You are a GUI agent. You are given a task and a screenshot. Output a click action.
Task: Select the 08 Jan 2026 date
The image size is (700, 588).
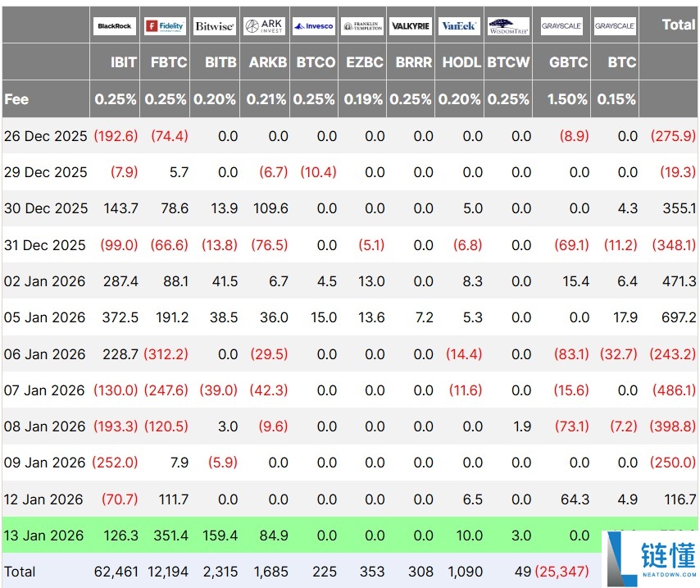(x=44, y=426)
